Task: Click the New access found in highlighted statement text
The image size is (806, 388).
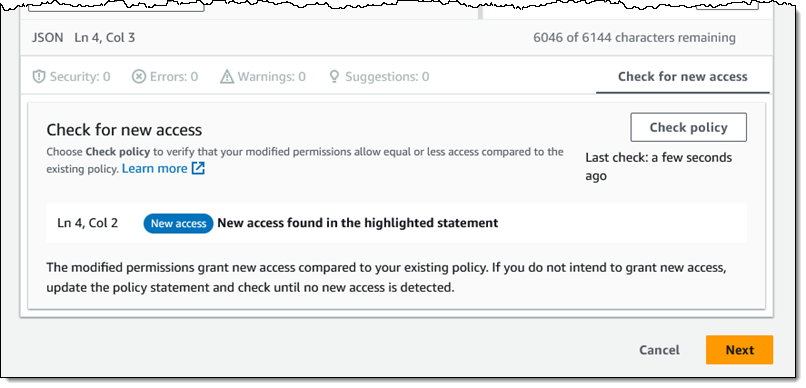Action: 358,223
